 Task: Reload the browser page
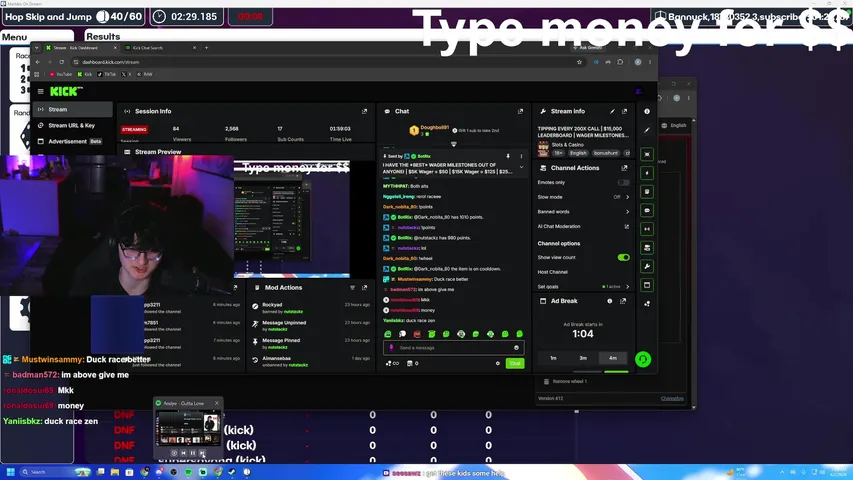tap(61, 62)
